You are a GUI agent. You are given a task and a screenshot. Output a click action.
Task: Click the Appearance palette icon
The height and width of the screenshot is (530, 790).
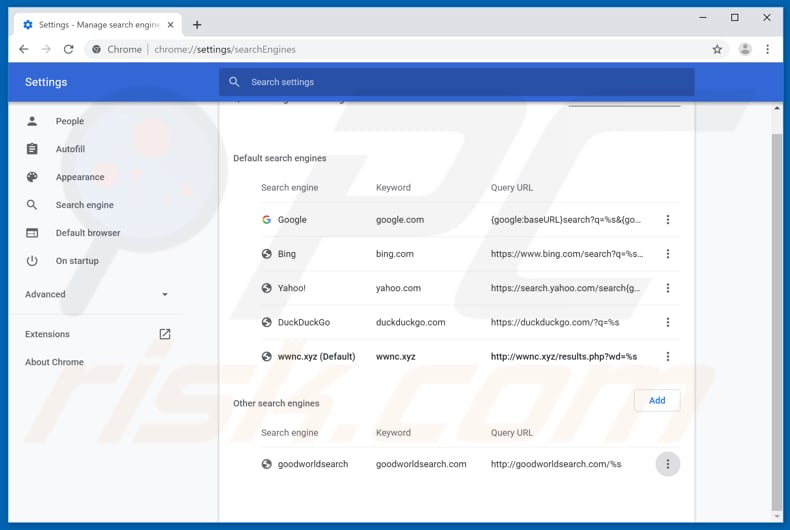tap(32, 177)
